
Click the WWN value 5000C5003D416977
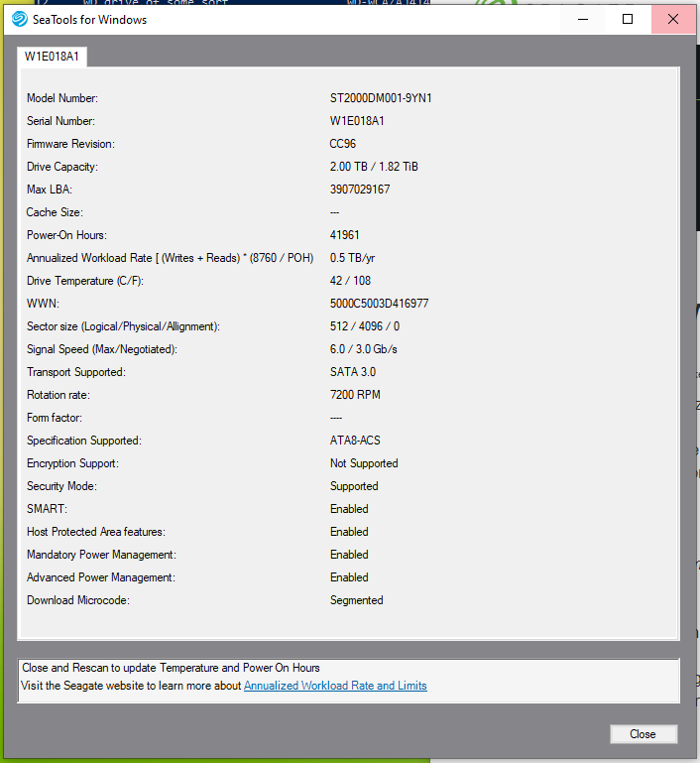point(379,304)
